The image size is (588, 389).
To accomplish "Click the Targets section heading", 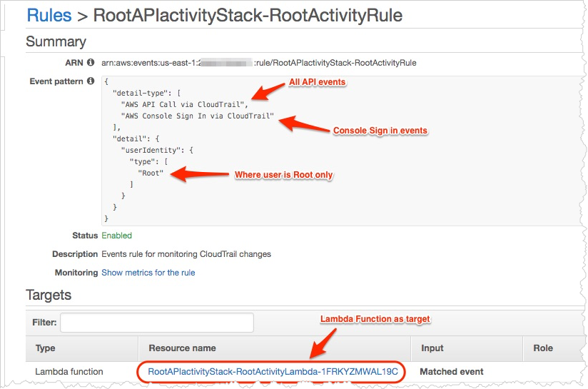I will click(49, 295).
